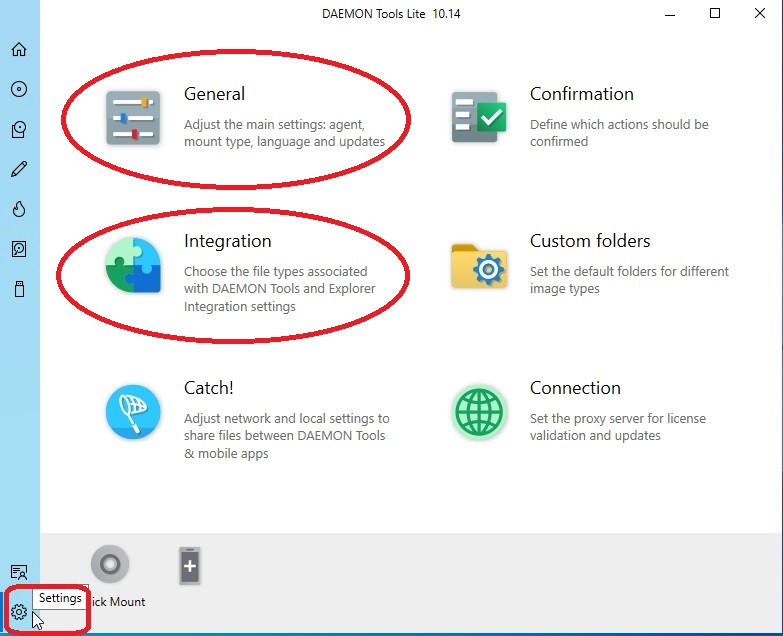The width and height of the screenshot is (783, 636).
Task: Click the DAEMON Tools Lite title text
Action: coord(391,13)
